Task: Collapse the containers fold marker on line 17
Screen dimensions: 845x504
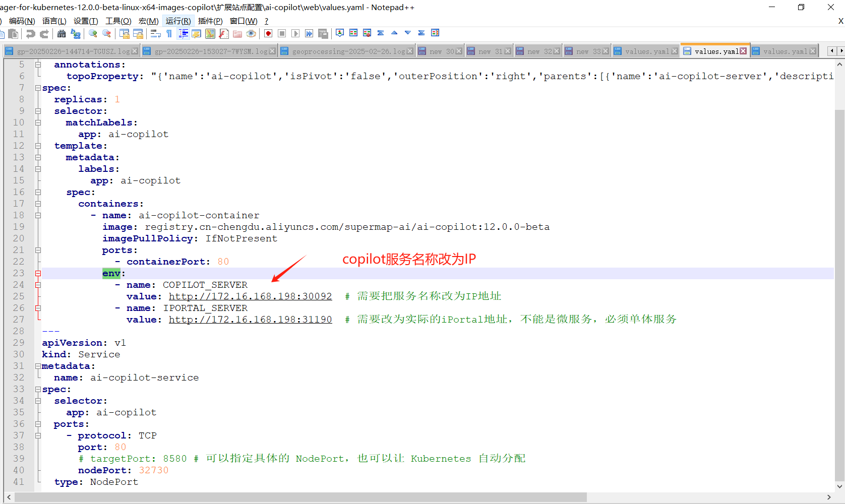Action: (38, 204)
